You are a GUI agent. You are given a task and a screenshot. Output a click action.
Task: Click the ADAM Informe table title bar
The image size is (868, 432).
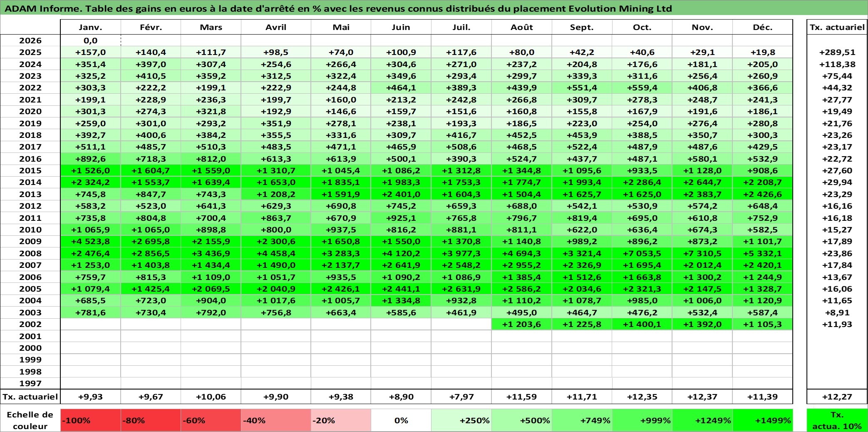point(434,8)
